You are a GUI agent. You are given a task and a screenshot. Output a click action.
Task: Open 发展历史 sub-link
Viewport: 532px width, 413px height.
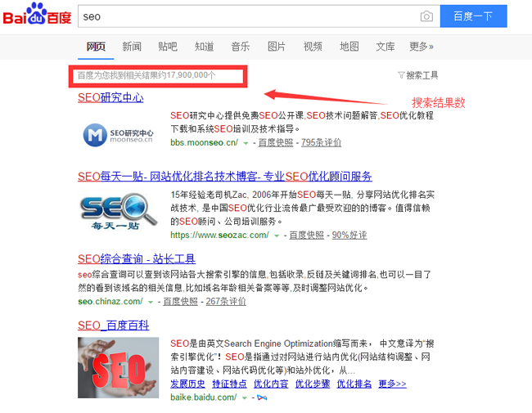click(x=187, y=384)
